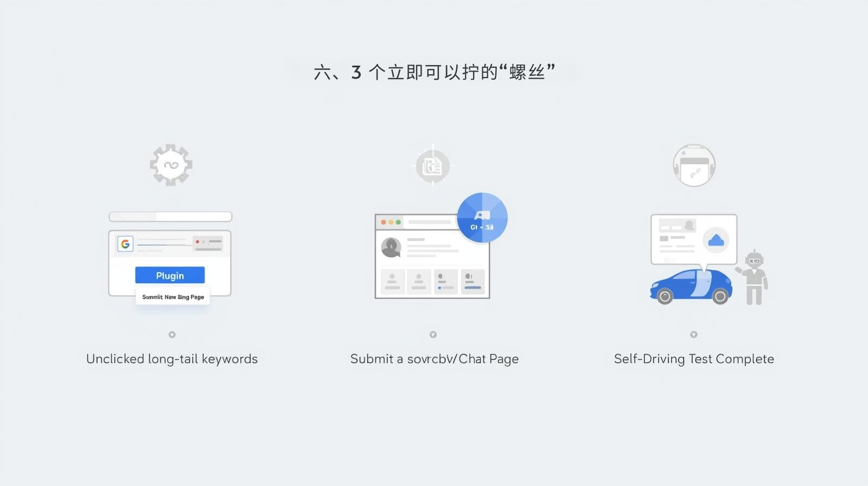868x486 pixels.
Task: Click the blue cloud upload icon
Action: point(716,240)
